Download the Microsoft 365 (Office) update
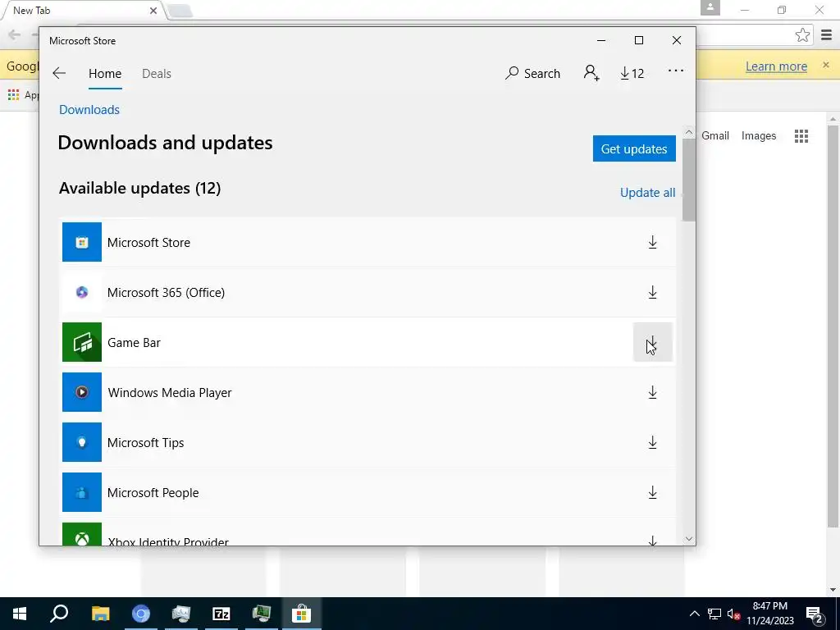Image resolution: width=840 pixels, height=630 pixels. coord(652,293)
